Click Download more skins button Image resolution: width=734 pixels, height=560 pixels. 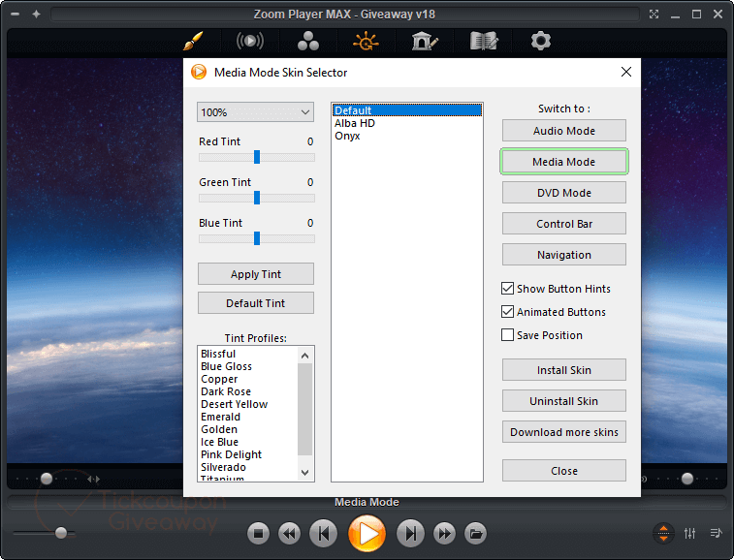(564, 432)
